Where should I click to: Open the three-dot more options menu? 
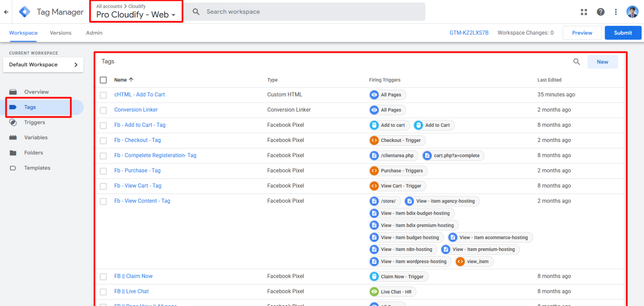pyautogui.click(x=615, y=12)
